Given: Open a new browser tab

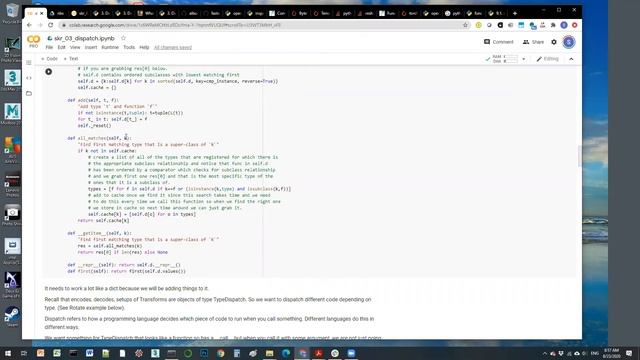Looking at the screenshot, I should point(515,13).
